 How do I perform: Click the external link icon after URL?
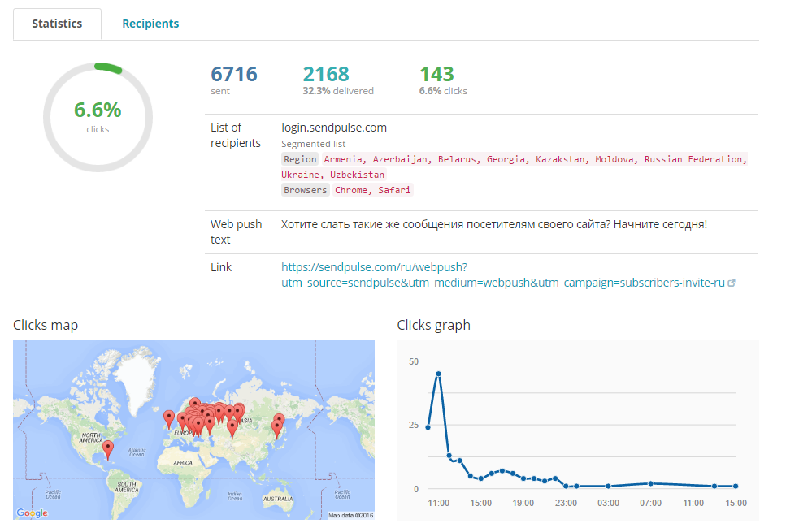(732, 283)
